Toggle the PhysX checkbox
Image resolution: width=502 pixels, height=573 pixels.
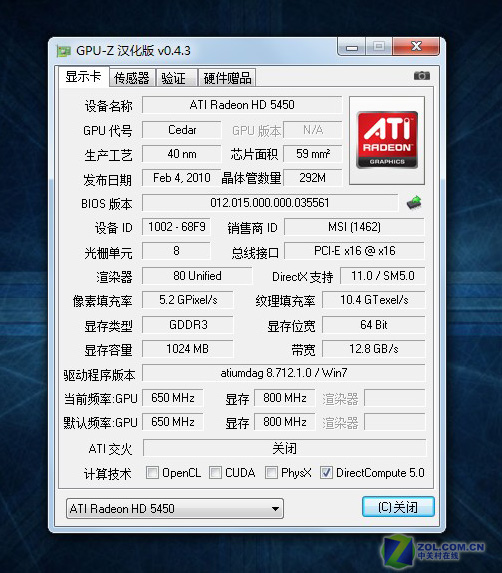(271, 472)
